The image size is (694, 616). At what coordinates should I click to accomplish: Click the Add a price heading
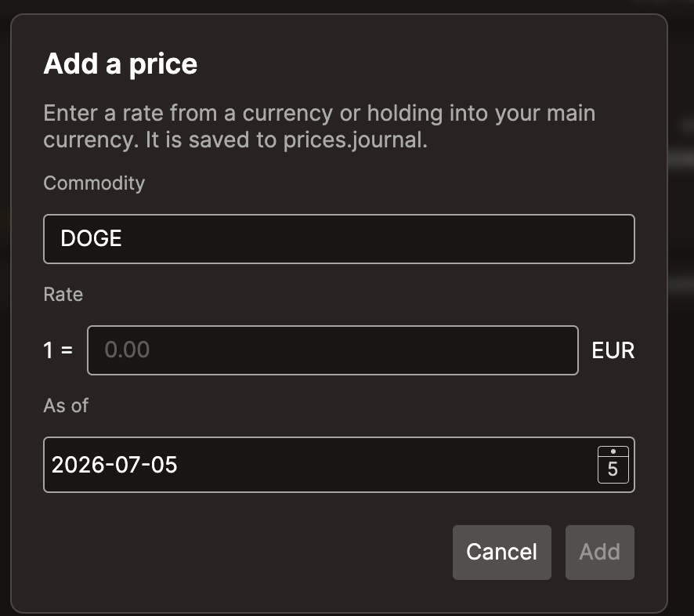[121, 64]
